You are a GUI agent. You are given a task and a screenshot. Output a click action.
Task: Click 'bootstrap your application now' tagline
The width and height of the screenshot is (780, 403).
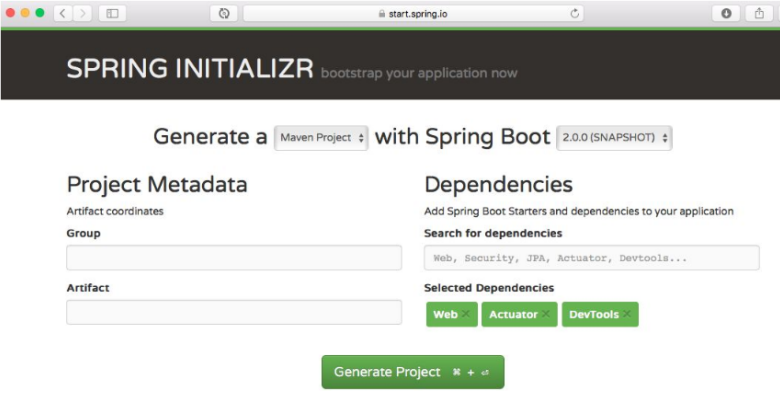[419, 73]
